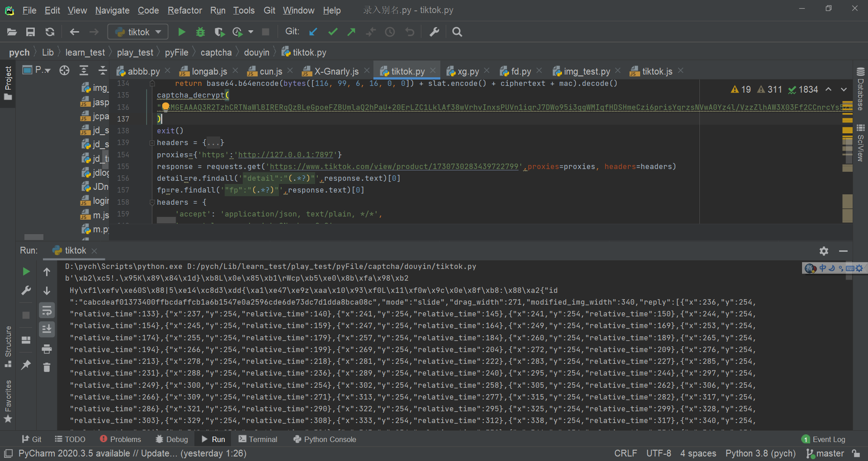The width and height of the screenshot is (868, 461).
Task: Open the profiler run dropdown arrow
Action: pyautogui.click(x=251, y=32)
